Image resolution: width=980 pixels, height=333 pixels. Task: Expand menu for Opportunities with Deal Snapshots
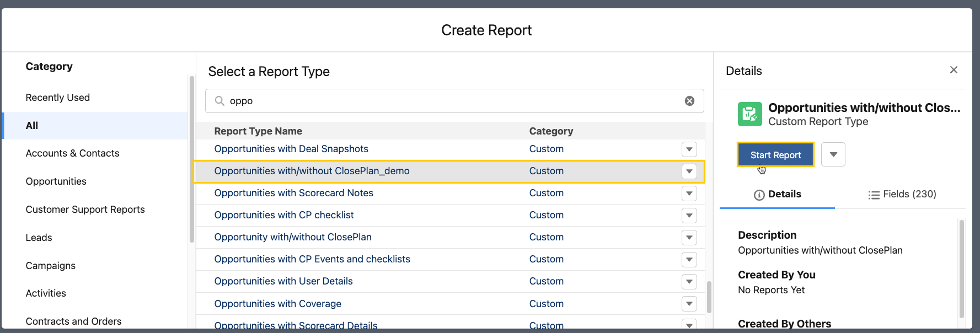(689, 149)
